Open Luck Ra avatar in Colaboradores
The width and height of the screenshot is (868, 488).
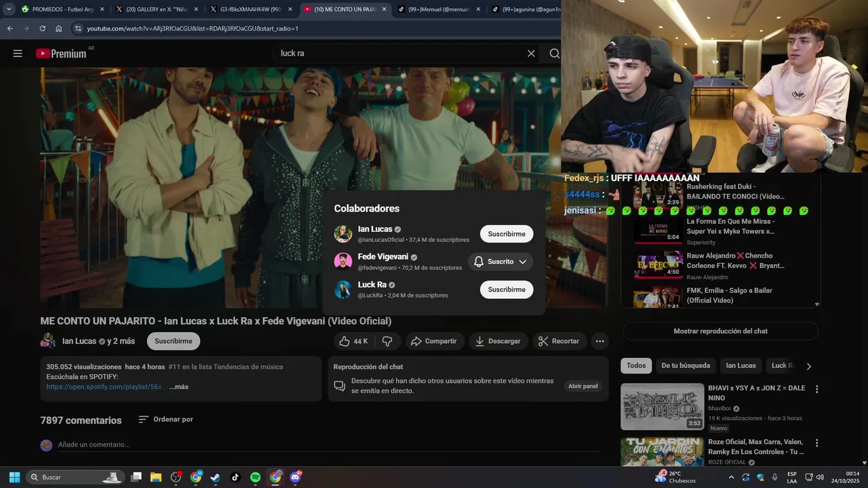click(x=343, y=289)
